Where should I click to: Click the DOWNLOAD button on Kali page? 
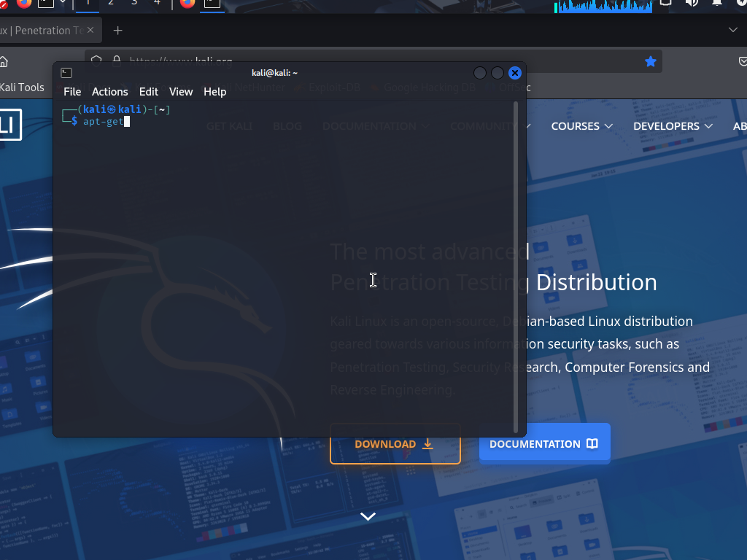(x=395, y=444)
